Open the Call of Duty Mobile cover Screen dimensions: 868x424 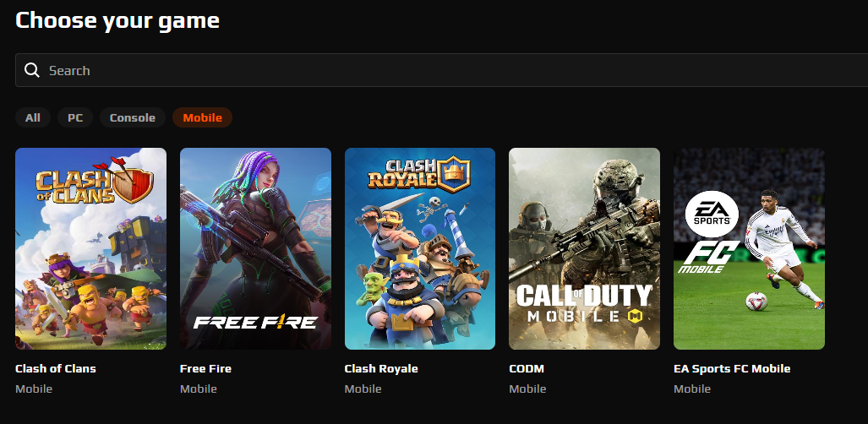pyautogui.click(x=585, y=248)
